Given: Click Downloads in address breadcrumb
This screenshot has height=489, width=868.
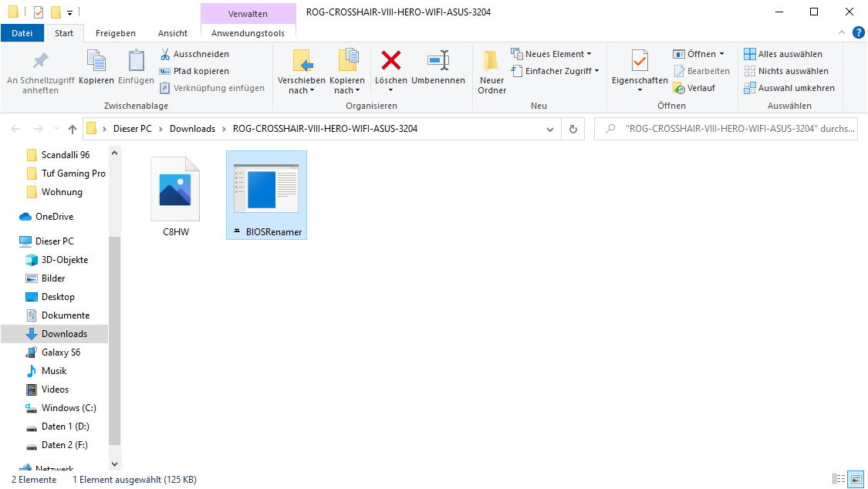Looking at the screenshot, I should [x=192, y=129].
